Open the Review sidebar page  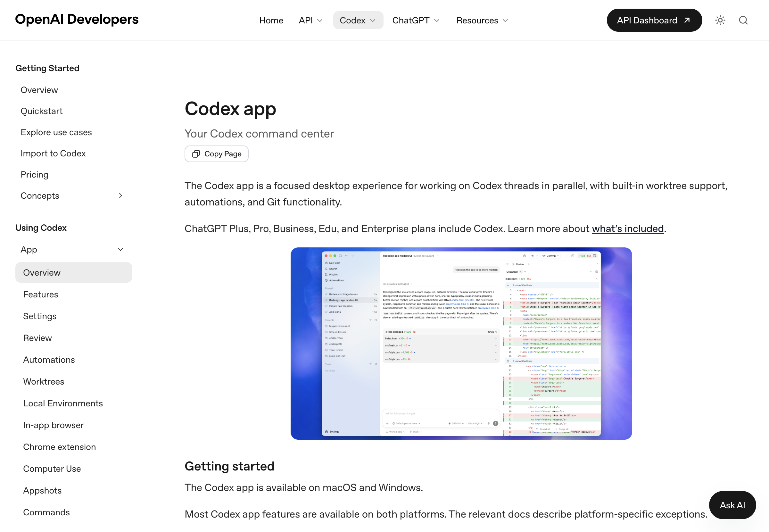pyautogui.click(x=38, y=338)
